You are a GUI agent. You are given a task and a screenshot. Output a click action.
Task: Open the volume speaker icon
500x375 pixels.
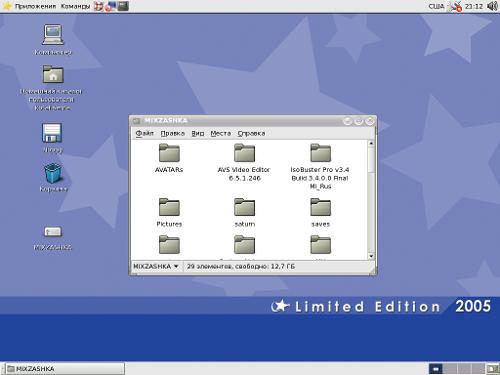point(492,6)
